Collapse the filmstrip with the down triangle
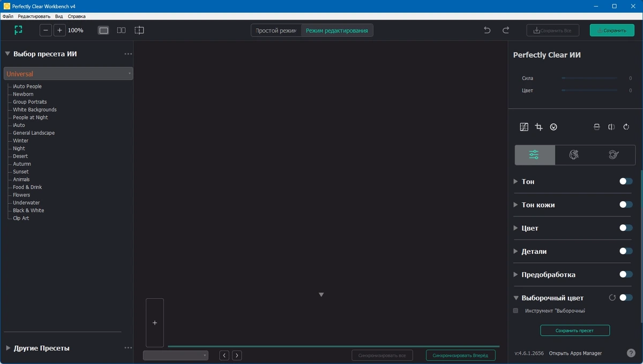 coord(322,295)
